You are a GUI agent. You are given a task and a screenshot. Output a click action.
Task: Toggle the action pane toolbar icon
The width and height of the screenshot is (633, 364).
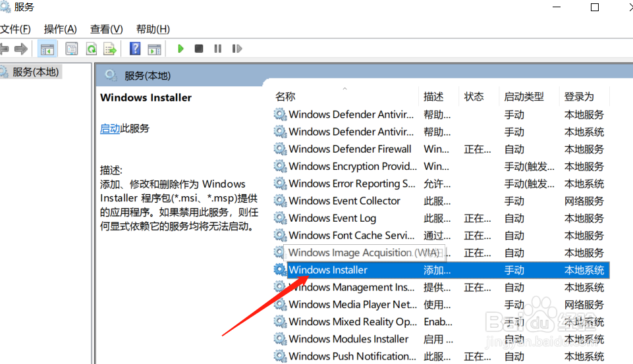[154, 49]
